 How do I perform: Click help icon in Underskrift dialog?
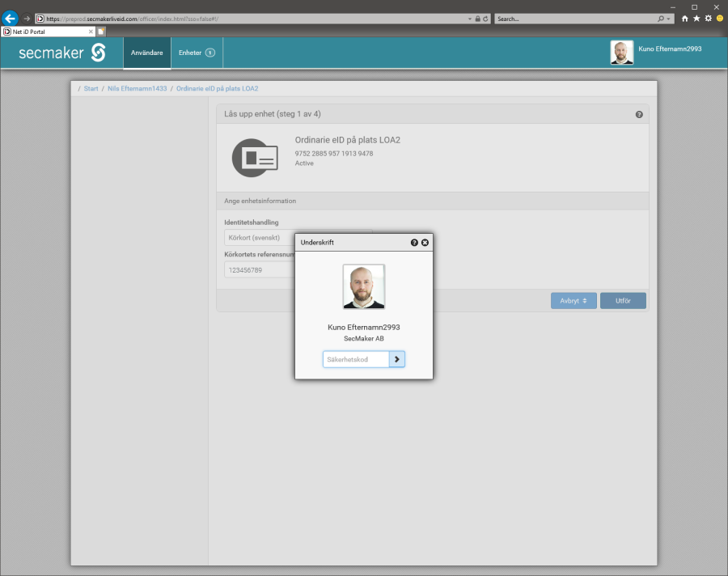(x=414, y=243)
